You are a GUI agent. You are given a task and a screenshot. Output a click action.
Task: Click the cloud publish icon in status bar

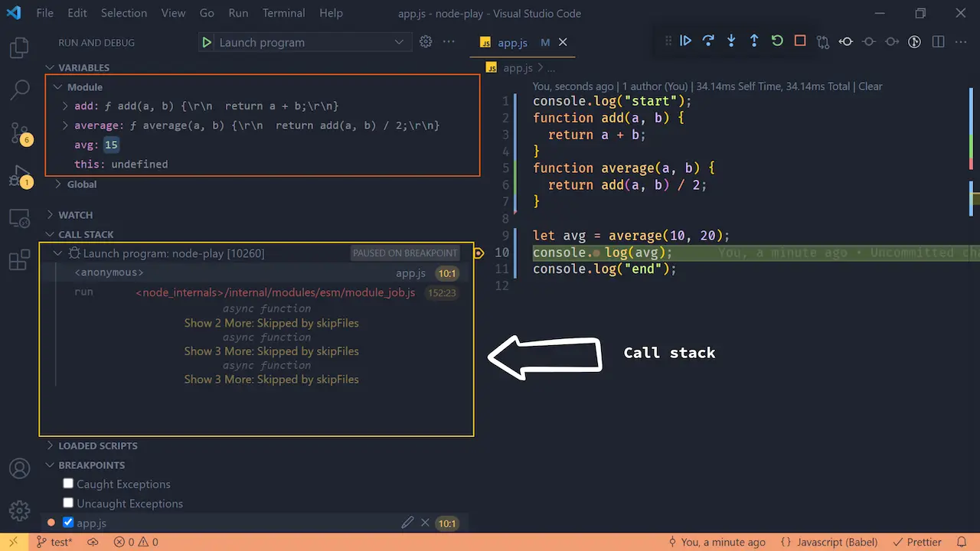pos(93,542)
